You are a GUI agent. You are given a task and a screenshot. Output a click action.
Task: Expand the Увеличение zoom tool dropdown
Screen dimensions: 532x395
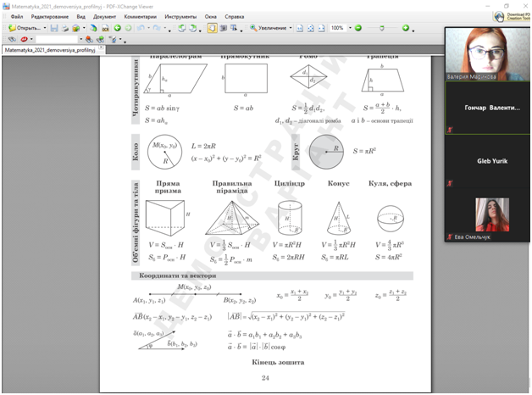(x=291, y=28)
